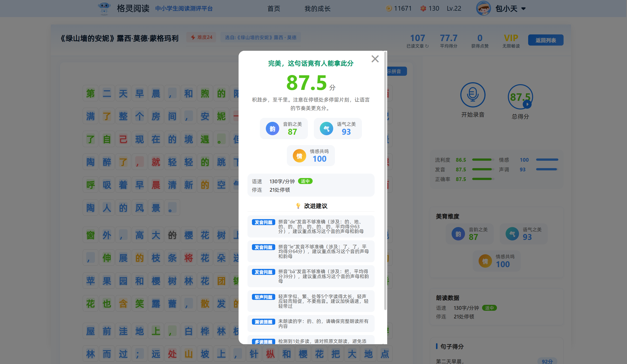Image resolution: width=627 pixels, height=364 pixels.
Task: Click the 发音问题 tag about "bǎ"
Action: coord(264,272)
